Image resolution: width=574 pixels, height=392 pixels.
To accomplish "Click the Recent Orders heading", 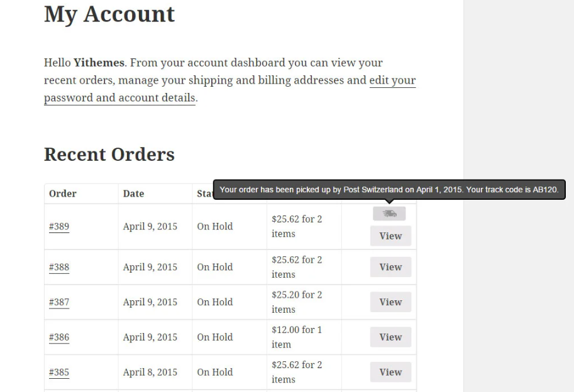I will pos(109,154).
